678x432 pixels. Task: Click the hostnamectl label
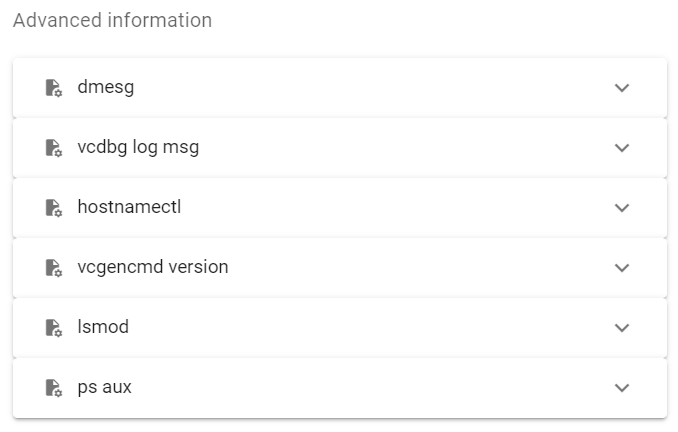click(x=129, y=207)
